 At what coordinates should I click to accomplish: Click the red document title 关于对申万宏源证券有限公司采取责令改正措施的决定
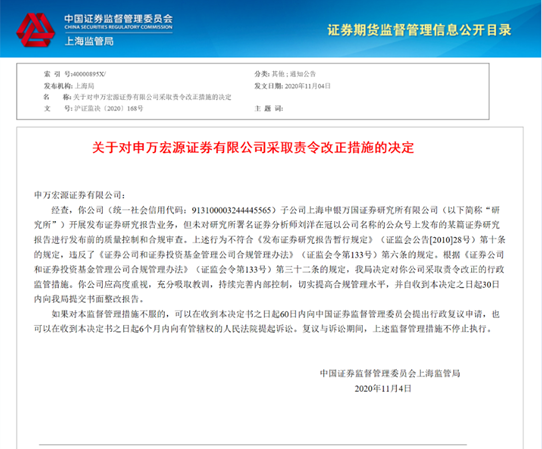click(253, 148)
